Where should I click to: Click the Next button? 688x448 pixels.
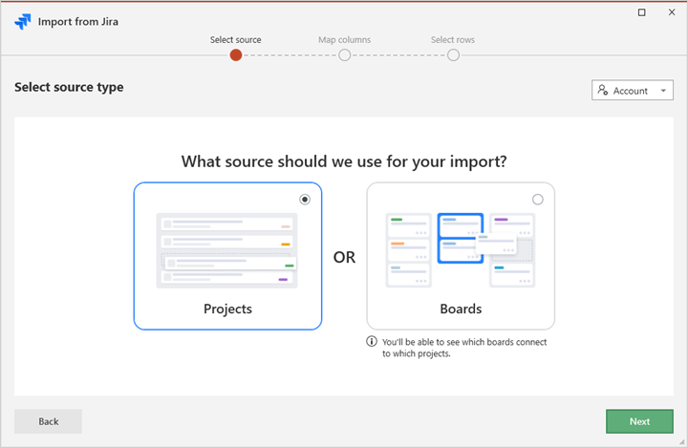pyautogui.click(x=640, y=421)
